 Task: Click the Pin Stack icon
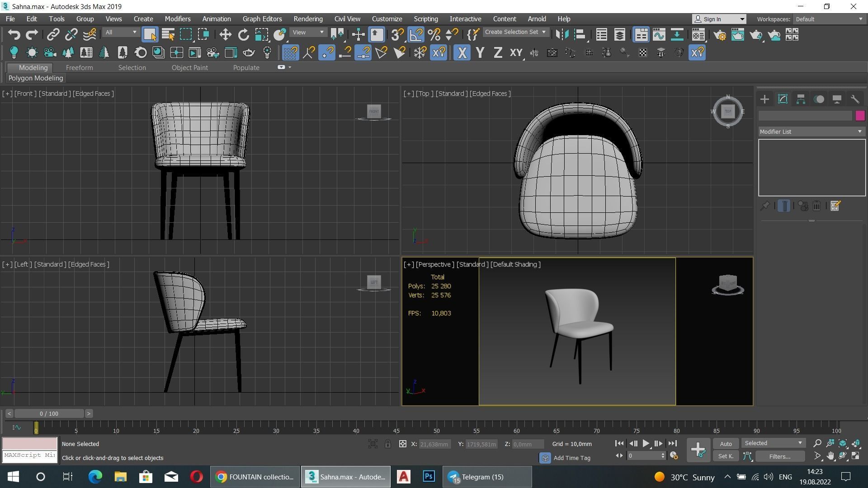click(764, 206)
